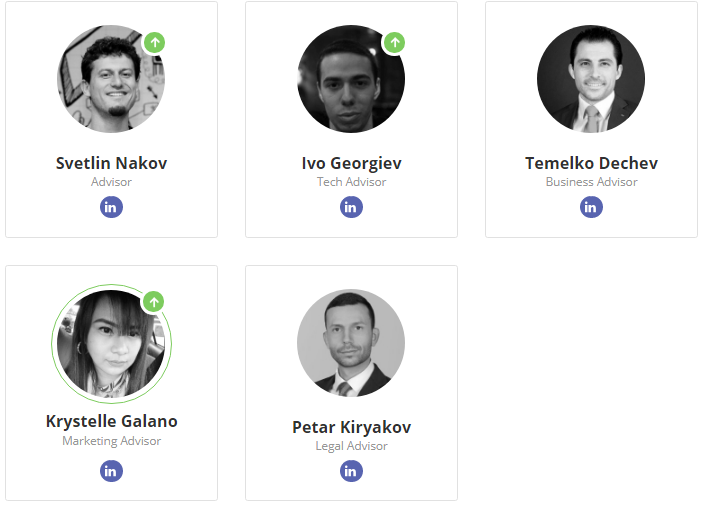Click Svetlin Nakov's profile photo
This screenshot has width=705, height=512.
click(x=110, y=80)
